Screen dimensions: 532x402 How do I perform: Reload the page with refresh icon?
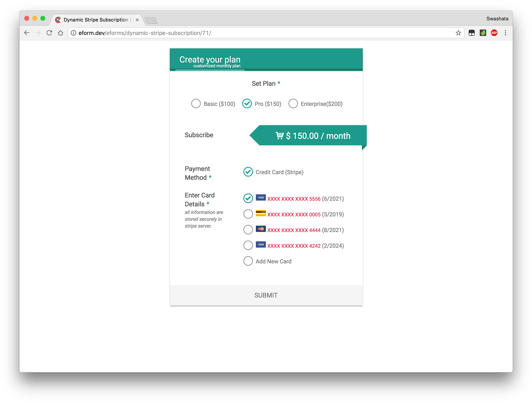(x=49, y=33)
